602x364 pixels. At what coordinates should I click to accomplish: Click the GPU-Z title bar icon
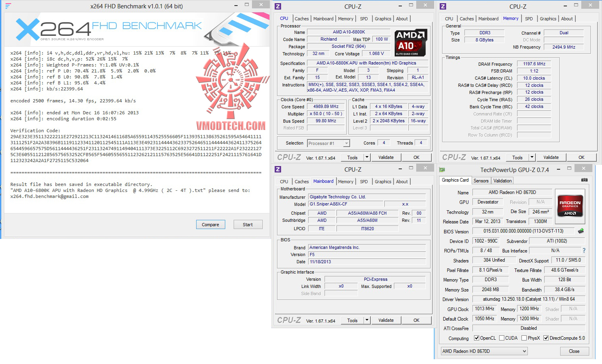(x=442, y=170)
